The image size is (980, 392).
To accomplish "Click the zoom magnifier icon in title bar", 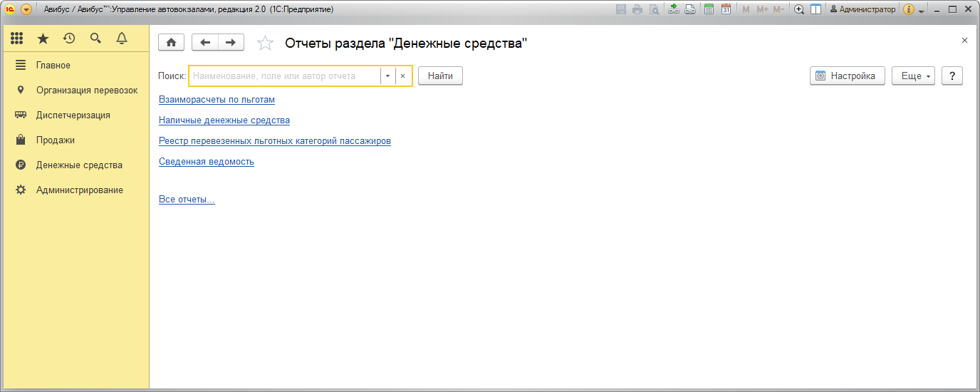I will pos(799,9).
